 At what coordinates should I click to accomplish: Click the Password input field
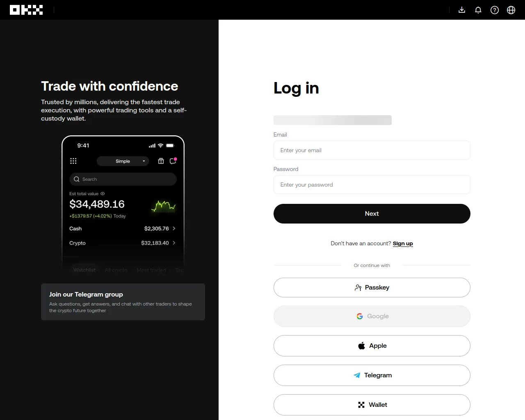[372, 185]
